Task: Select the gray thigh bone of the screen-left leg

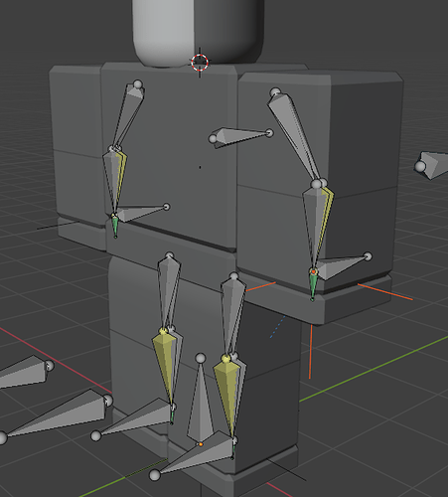Action: point(168,291)
